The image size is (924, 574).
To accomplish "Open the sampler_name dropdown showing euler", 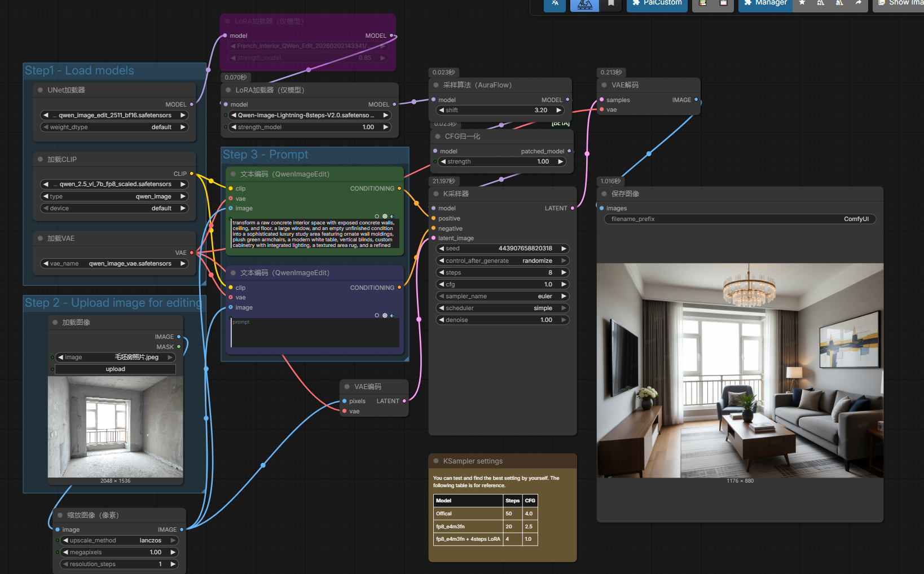I will click(503, 297).
